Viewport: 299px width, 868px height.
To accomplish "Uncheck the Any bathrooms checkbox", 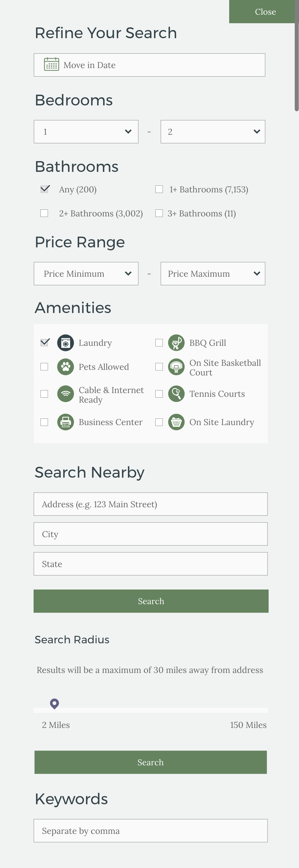I will tap(45, 189).
